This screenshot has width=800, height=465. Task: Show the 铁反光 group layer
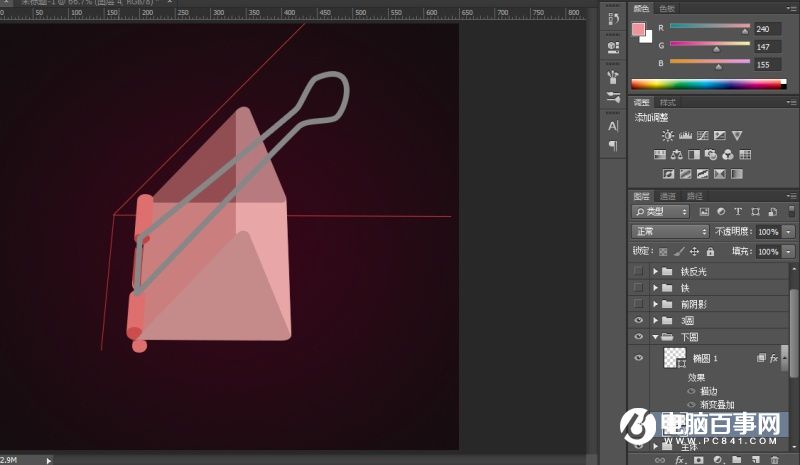tap(638, 271)
